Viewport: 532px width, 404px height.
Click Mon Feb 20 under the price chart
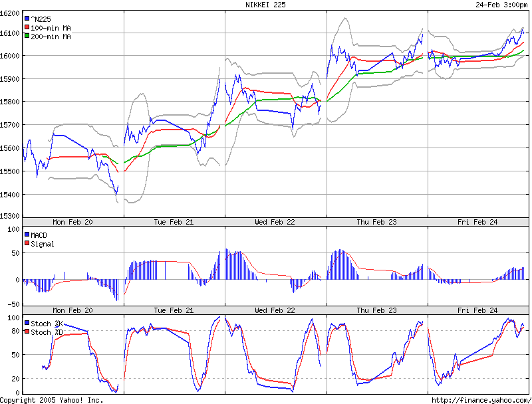[x=72, y=222]
